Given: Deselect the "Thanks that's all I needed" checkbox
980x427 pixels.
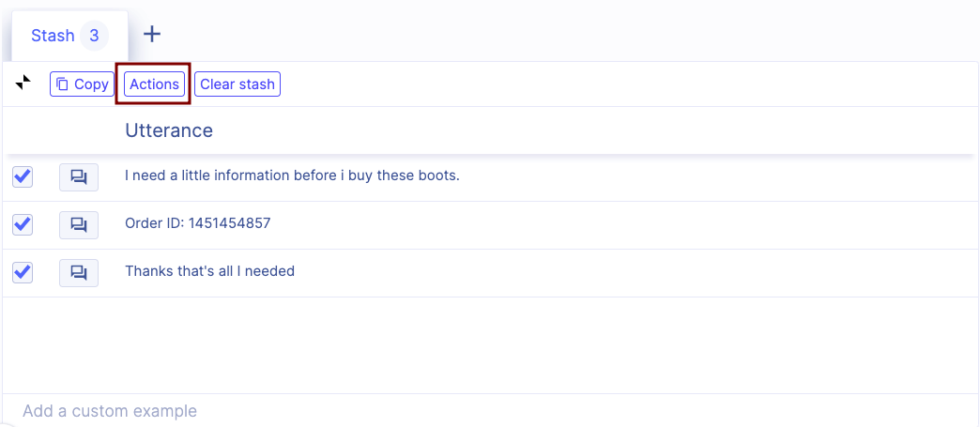Looking at the screenshot, I should 23,272.
